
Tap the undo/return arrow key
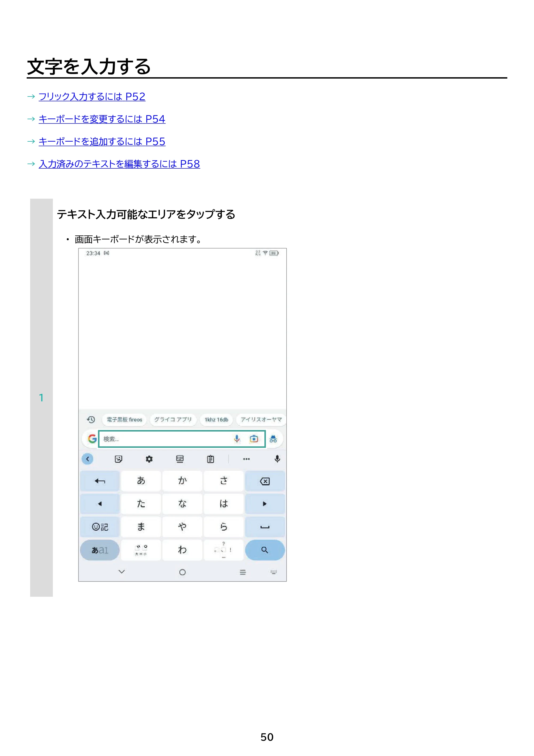click(100, 481)
